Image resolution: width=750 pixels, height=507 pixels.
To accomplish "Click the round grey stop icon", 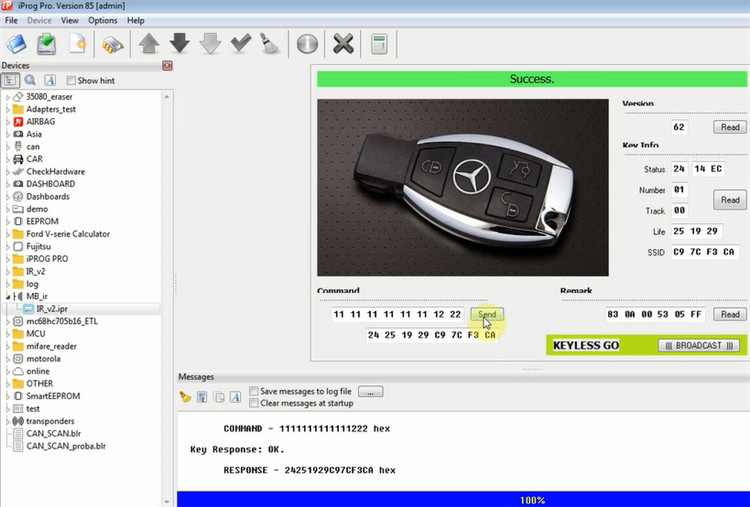I will pyautogui.click(x=307, y=44).
